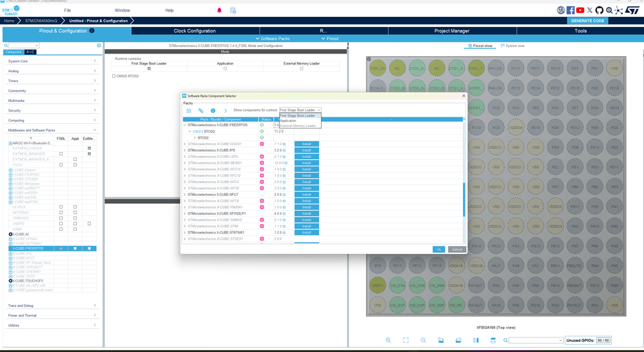Select Application in the context dropdown list
644x352 pixels.
pyautogui.click(x=300, y=121)
